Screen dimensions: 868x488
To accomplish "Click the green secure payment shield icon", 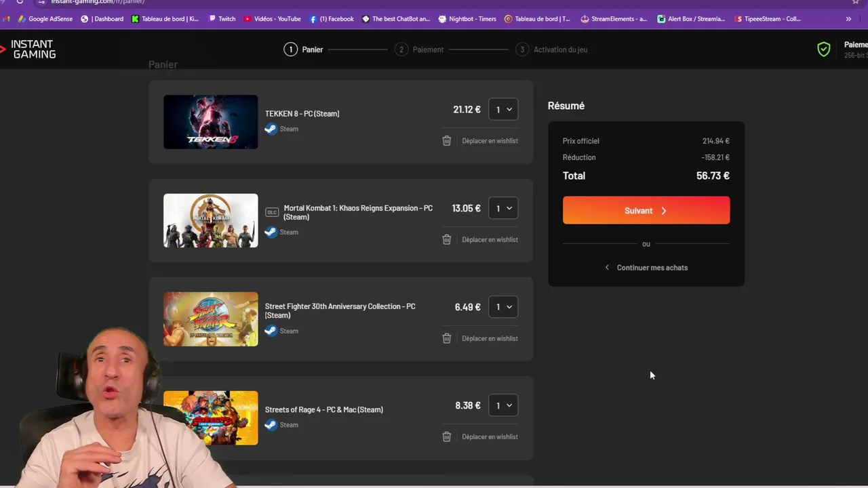I will click(823, 49).
